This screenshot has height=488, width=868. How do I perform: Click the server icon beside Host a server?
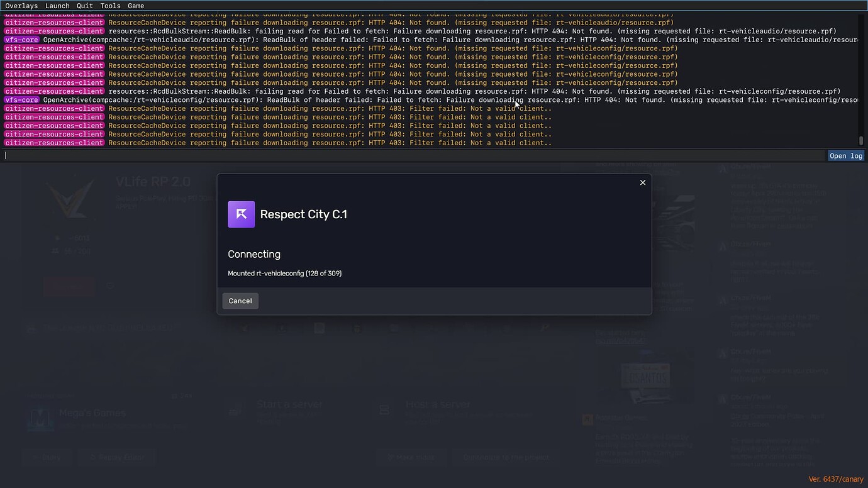coord(384,409)
